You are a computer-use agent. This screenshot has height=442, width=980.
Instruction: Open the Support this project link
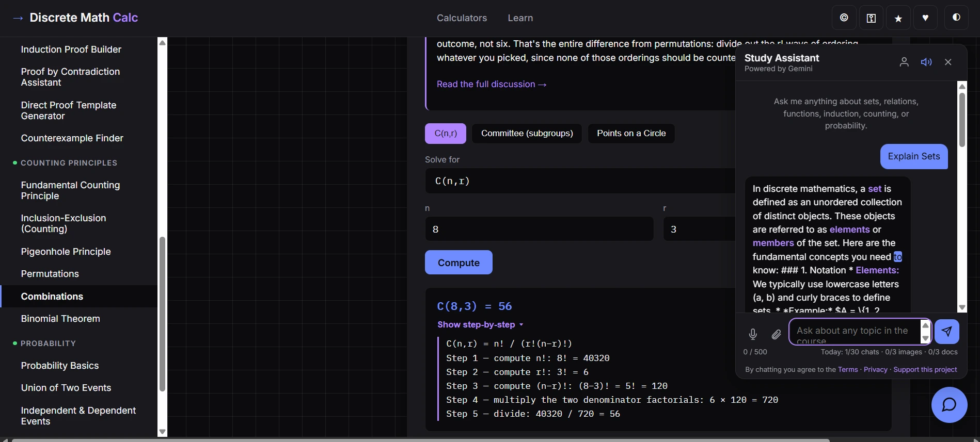[925, 369]
